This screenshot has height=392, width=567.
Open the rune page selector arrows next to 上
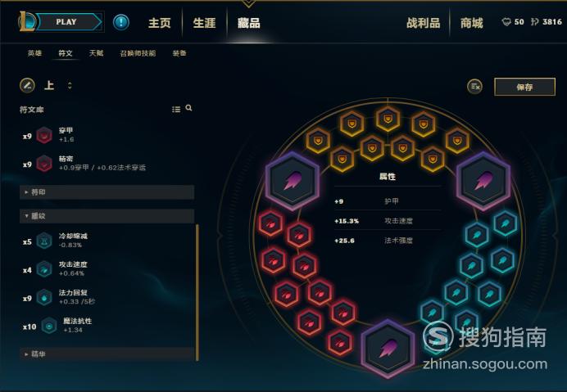[x=70, y=86]
